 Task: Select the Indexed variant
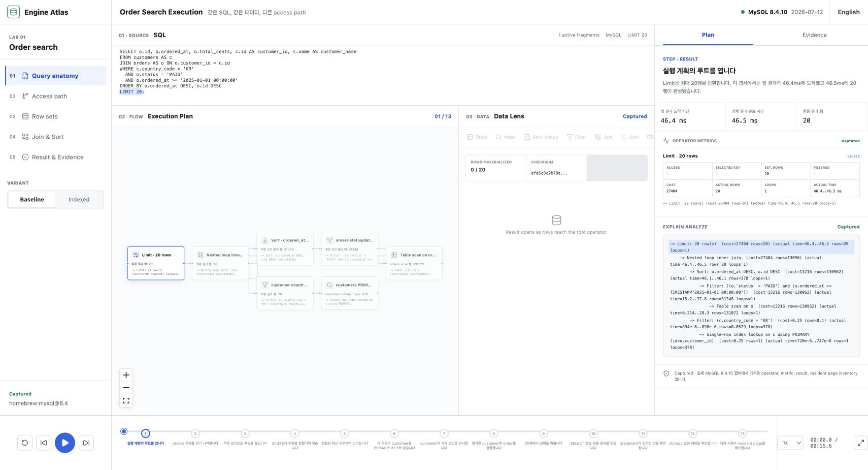point(79,200)
